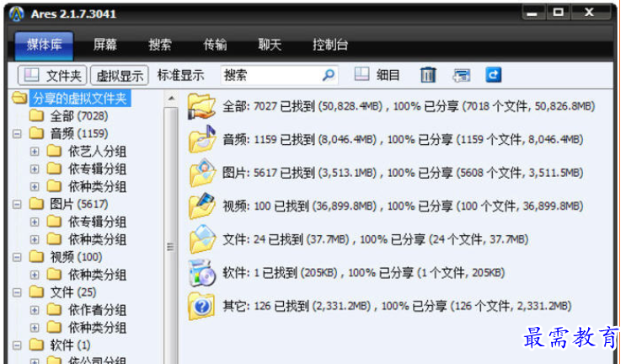Collapse the 软件 (1) branch
This screenshot has width=626, height=364.
coord(17,345)
